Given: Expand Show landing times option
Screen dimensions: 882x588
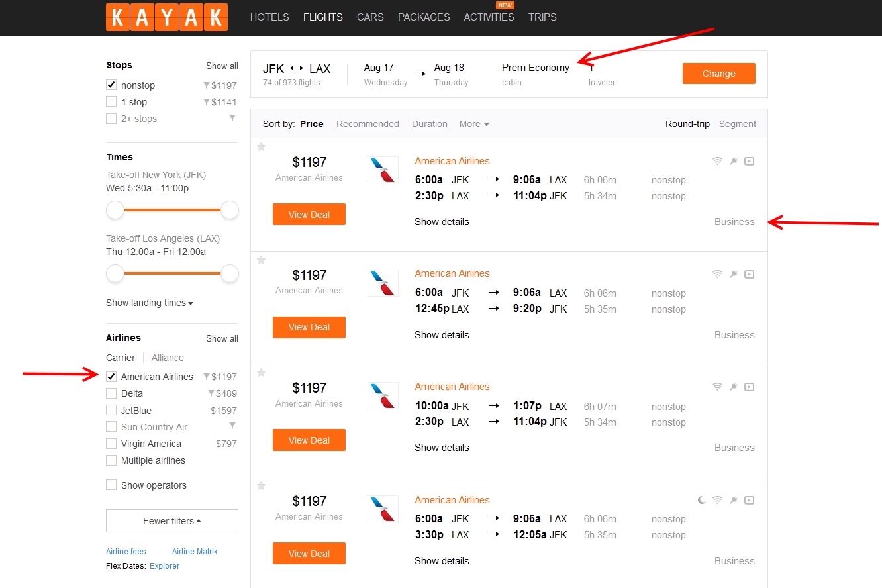Looking at the screenshot, I should pyautogui.click(x=150, y=303).
